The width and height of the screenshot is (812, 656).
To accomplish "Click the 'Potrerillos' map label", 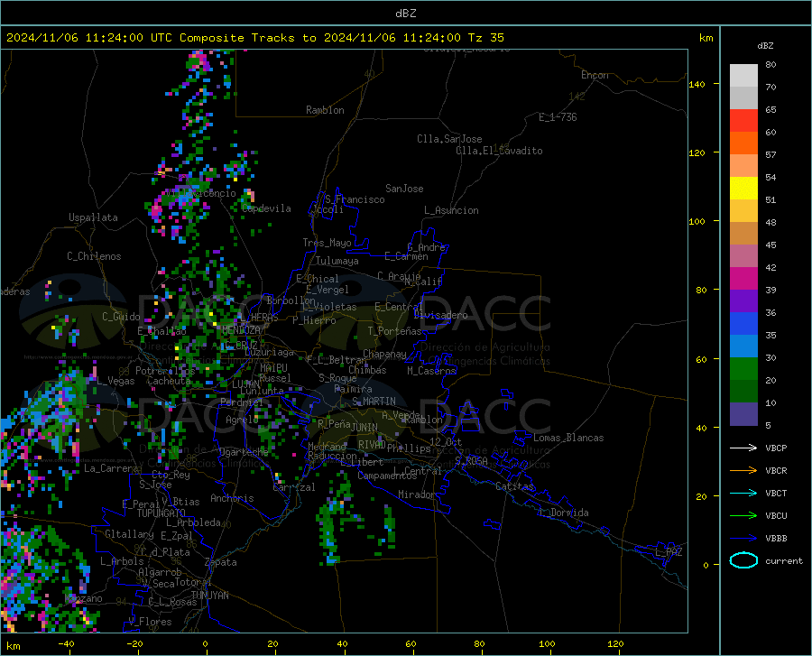I will [165, 371].
